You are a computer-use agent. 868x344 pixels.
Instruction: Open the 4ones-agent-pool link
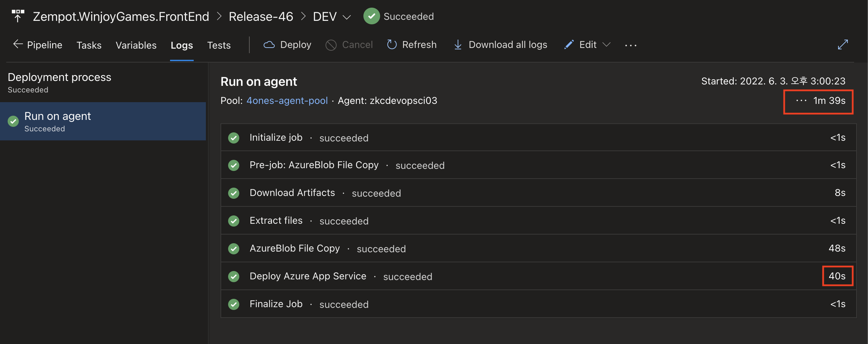(287, 101)
